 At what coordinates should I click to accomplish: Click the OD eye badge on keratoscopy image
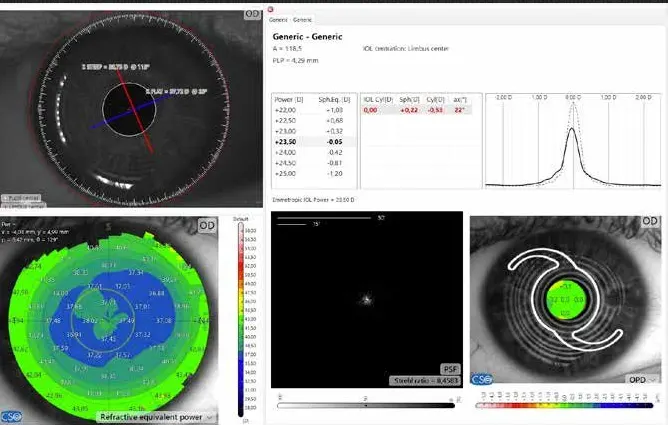252,16
